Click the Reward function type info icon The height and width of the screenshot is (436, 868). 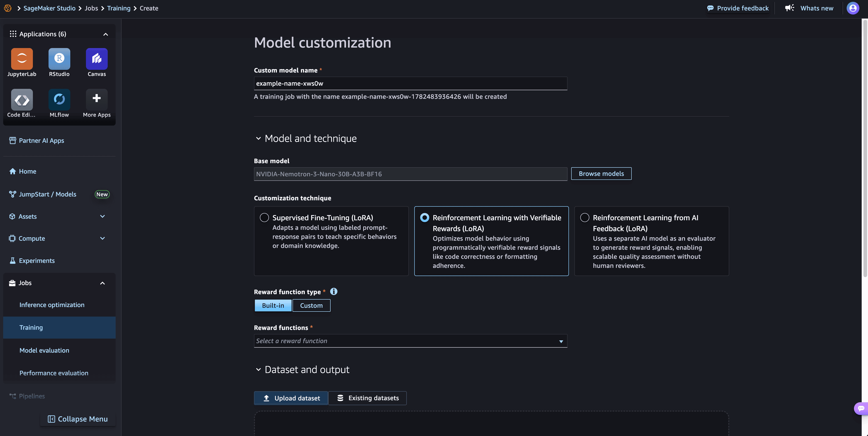(334, 292)
